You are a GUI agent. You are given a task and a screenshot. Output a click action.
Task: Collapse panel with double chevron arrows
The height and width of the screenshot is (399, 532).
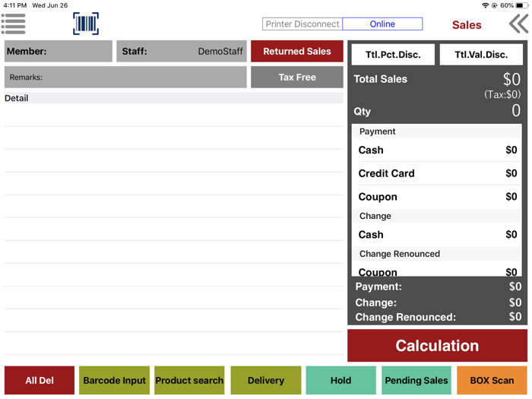(518, 24)
